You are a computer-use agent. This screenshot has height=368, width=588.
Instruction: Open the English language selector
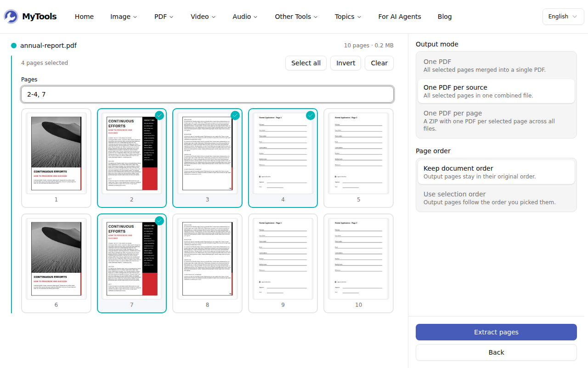(562, 17)
